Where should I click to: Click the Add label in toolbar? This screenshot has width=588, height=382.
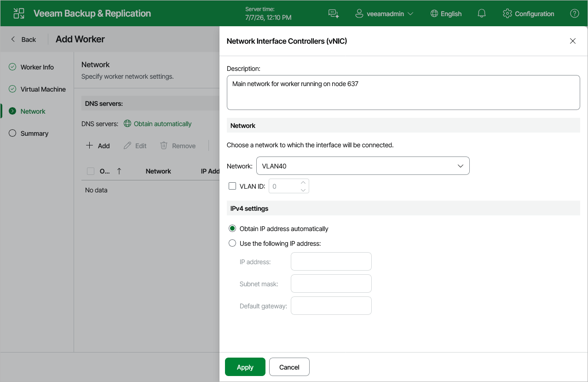[104, 146]
